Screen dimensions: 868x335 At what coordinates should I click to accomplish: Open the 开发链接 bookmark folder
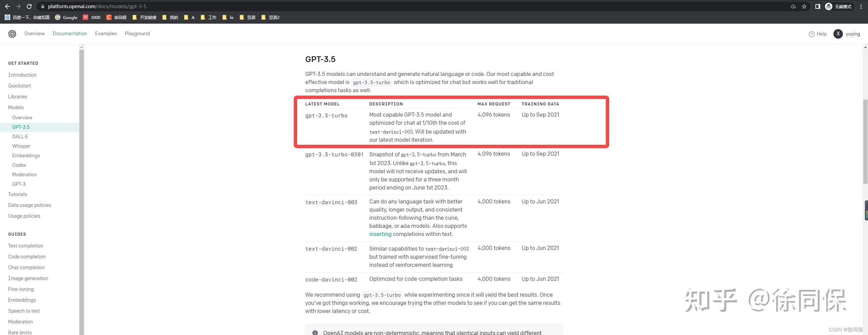144,17
